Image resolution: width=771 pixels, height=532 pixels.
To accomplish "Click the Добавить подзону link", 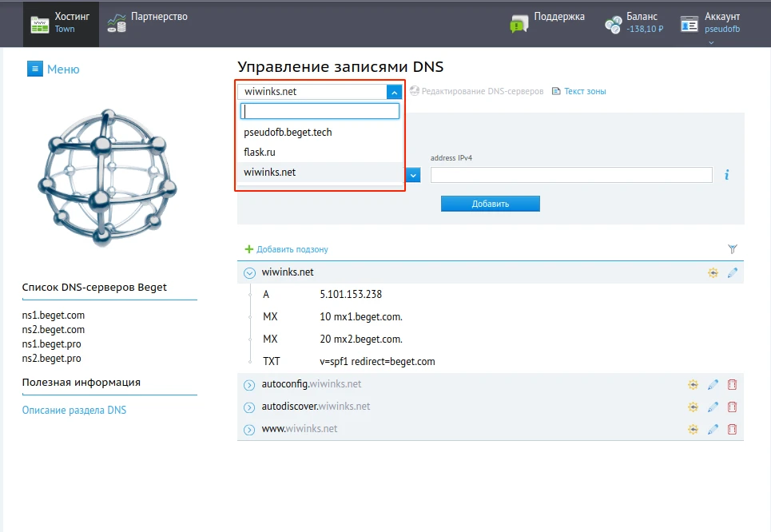I will pyautogui.click(x=292, y=249).
